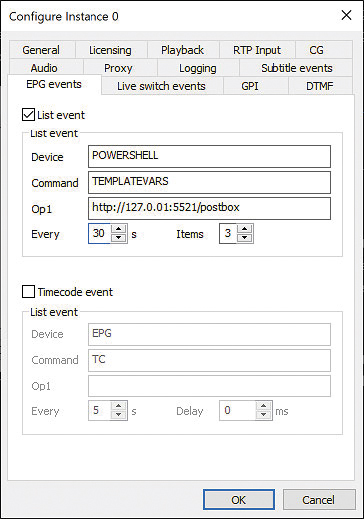Uncheck the List event checkbox

point(28,115)
